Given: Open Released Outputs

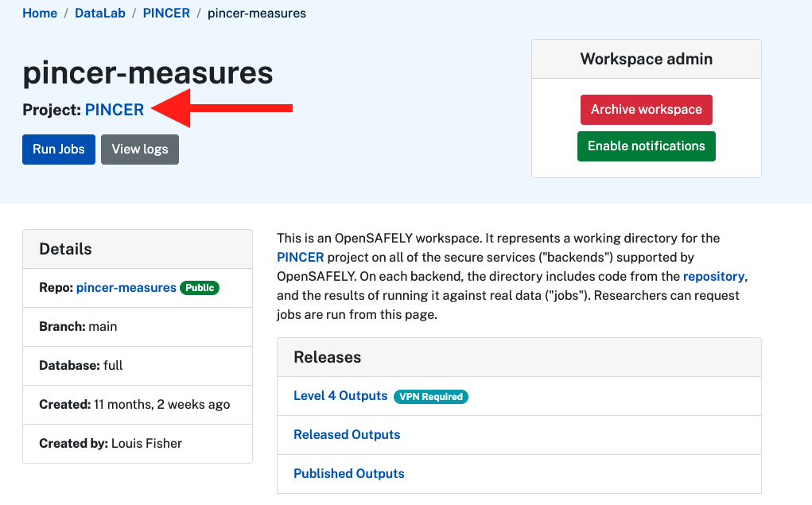Looking at the screenshot, I should [347, 434].
